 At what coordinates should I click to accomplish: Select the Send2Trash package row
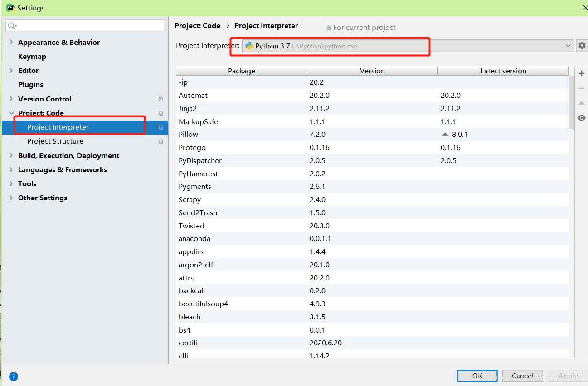372,213
